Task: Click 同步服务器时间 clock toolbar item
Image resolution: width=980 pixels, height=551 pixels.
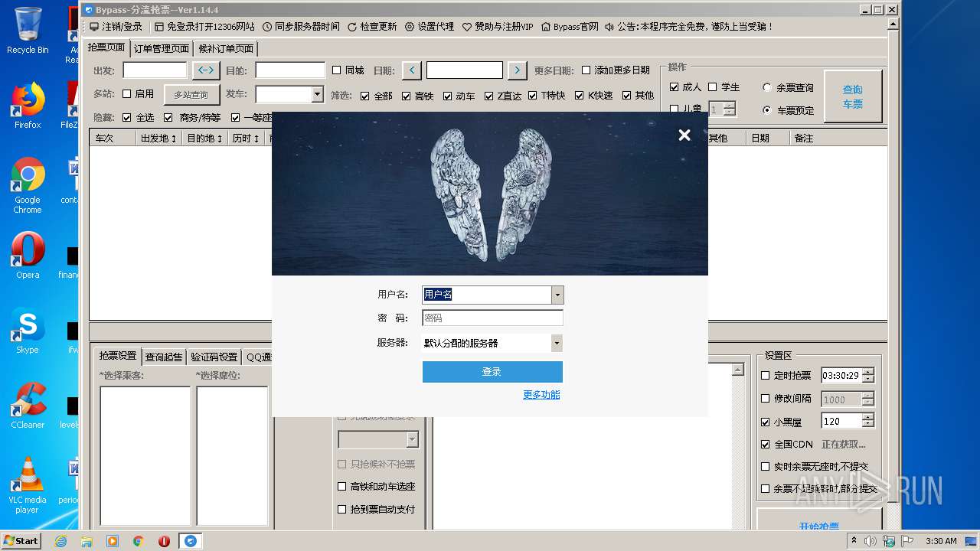Action: coord(301,26)
